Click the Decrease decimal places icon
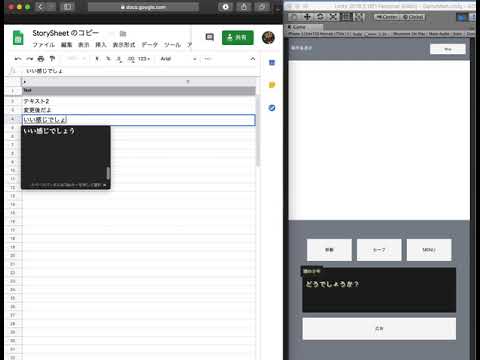 119,59
